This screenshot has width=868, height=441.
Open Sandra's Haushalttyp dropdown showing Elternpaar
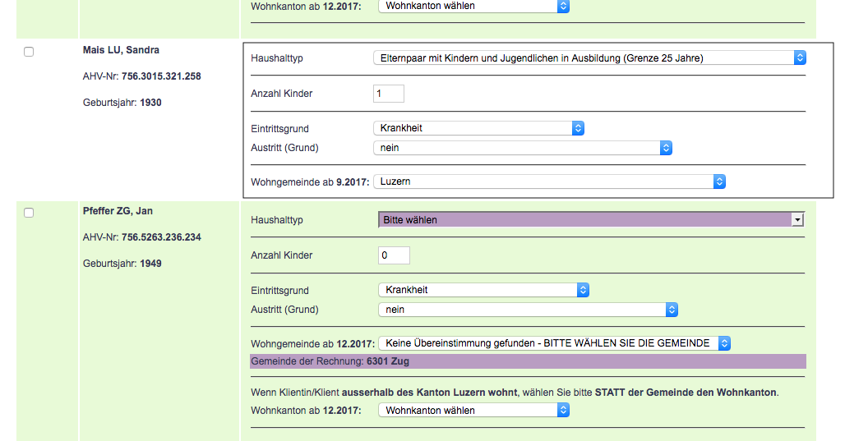point(589,58)
